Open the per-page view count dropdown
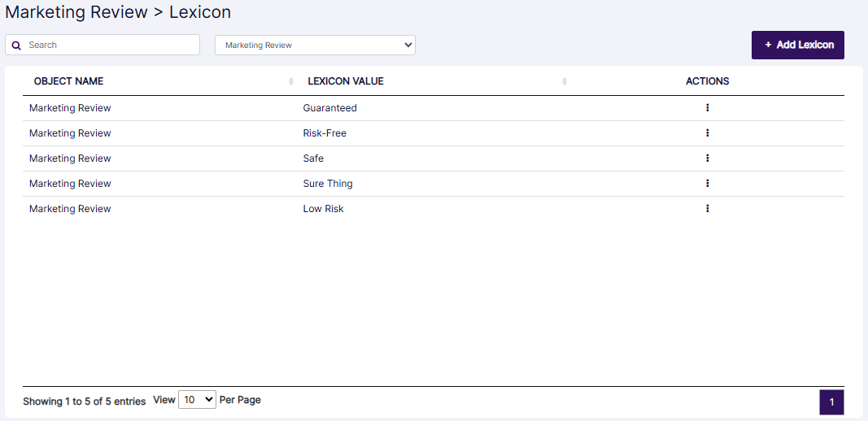The height and width of the screenshot is (421, 868). point(197,399)
